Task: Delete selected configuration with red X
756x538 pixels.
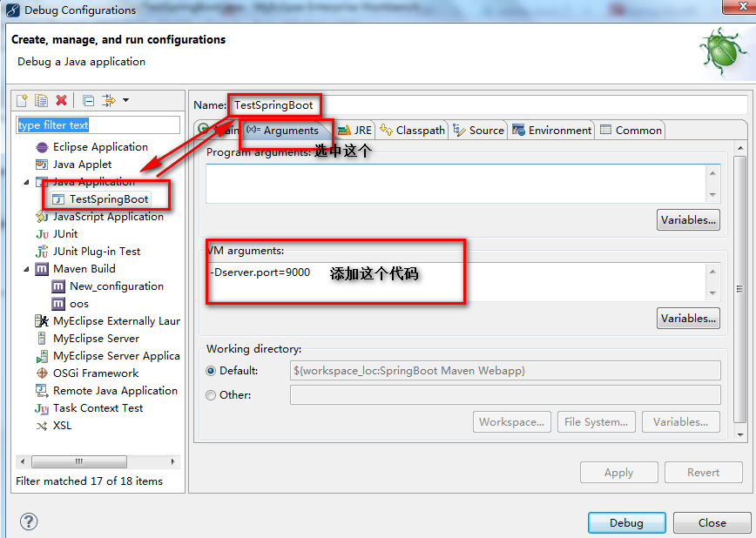Action: tap(61, 100)
